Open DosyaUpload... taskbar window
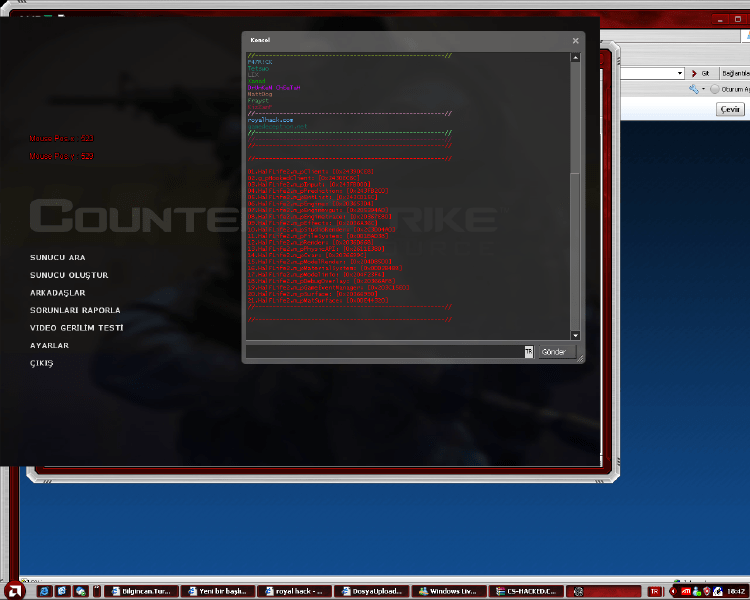Screen dimensions: 750x600 pyautogui.click(x=371, y=591)
